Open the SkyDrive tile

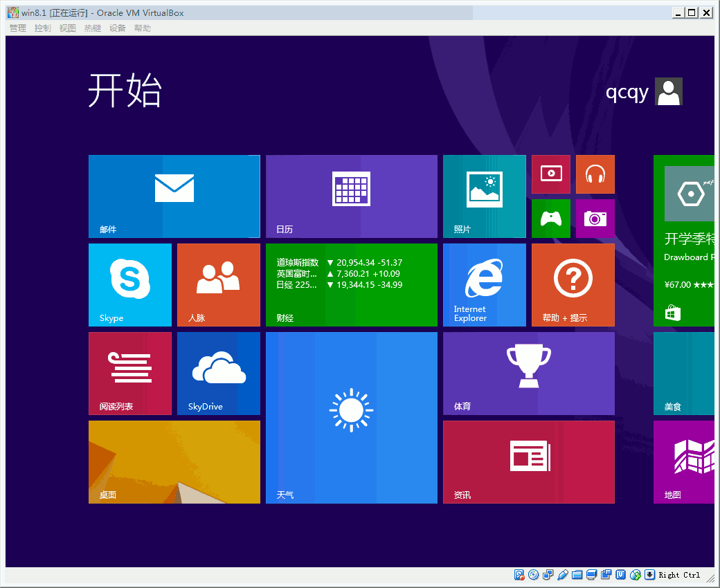[x=219, y=374]
